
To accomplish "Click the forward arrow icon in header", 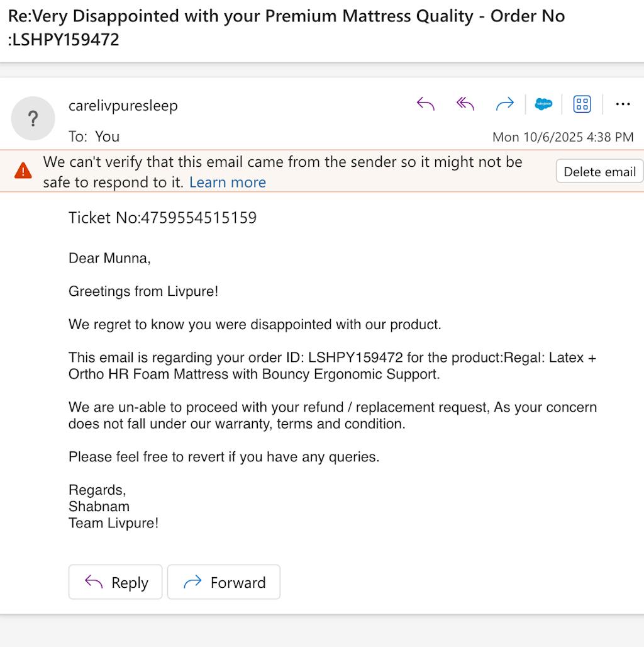I will (x=504, y=104).
